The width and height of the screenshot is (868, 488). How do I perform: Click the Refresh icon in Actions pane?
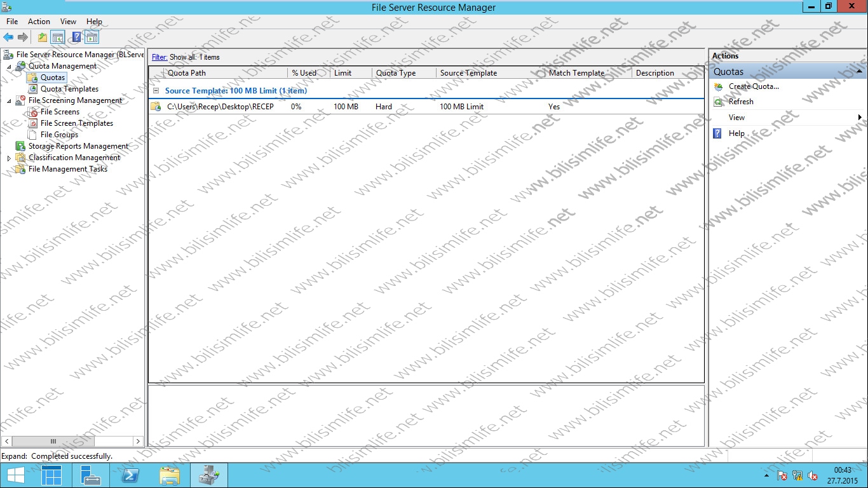point(719,102)
